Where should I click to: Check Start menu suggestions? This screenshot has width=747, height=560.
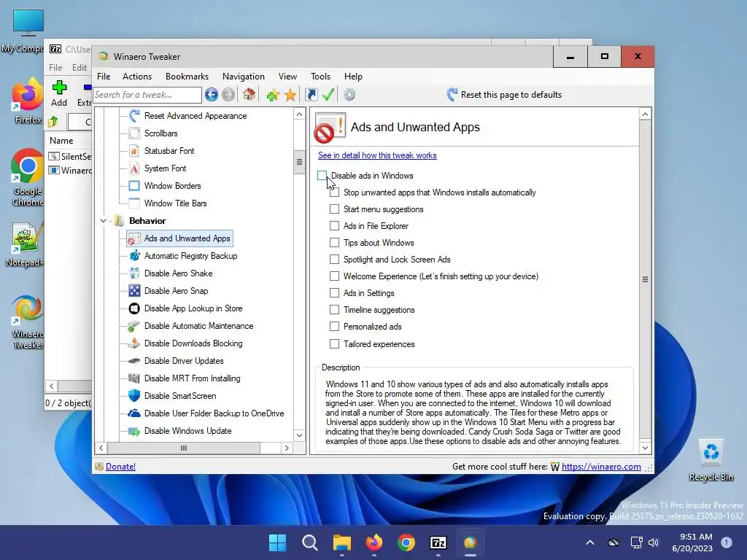(334, 209)
